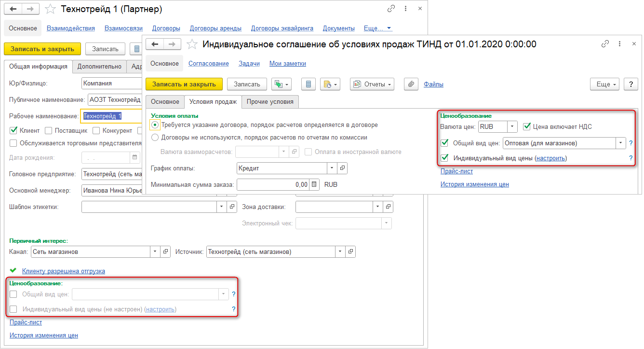Open the График оплаты Кредит record icon
The height and width of the screenshot is (349, 644).
pos(342,168)
